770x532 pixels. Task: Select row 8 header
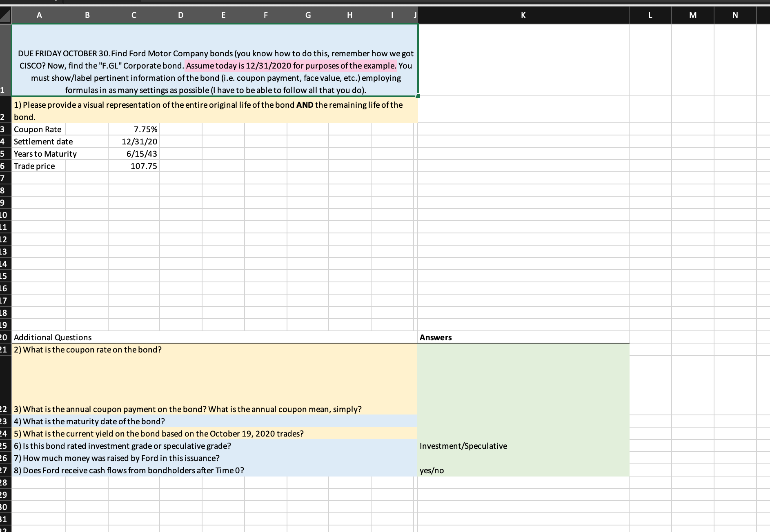tap(5, 191)
